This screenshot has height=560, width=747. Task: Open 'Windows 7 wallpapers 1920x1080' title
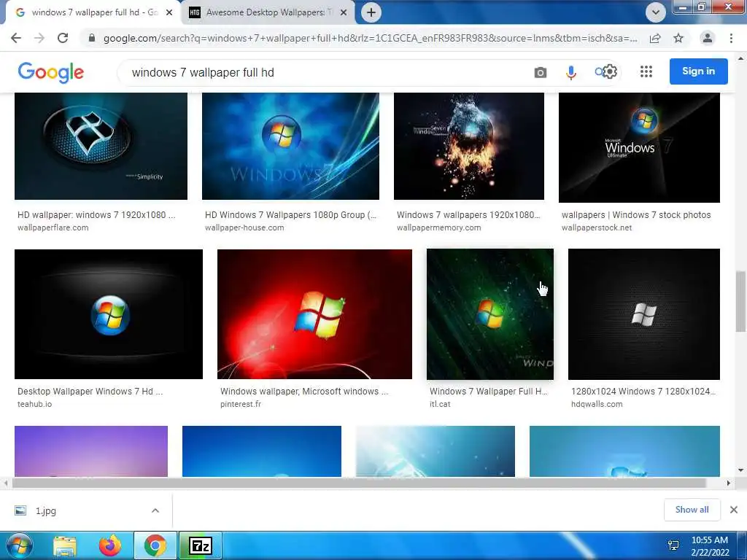click(x=468, y=215)
